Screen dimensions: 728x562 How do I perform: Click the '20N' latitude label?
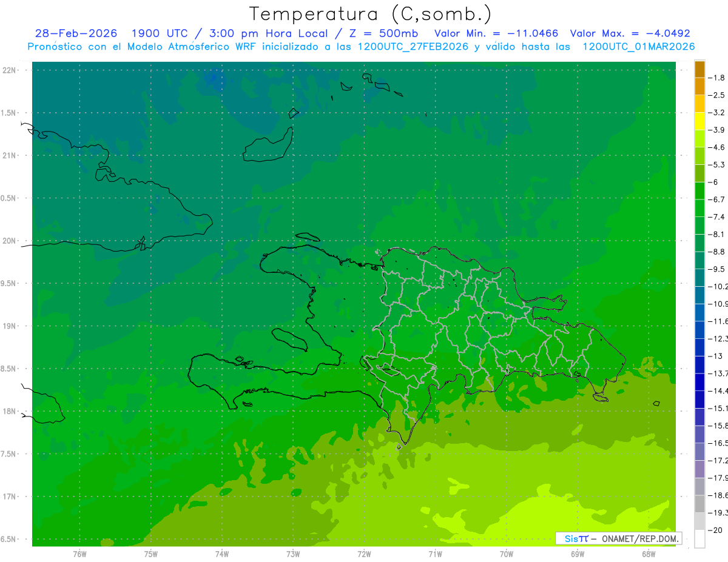[x=10, y=241]
